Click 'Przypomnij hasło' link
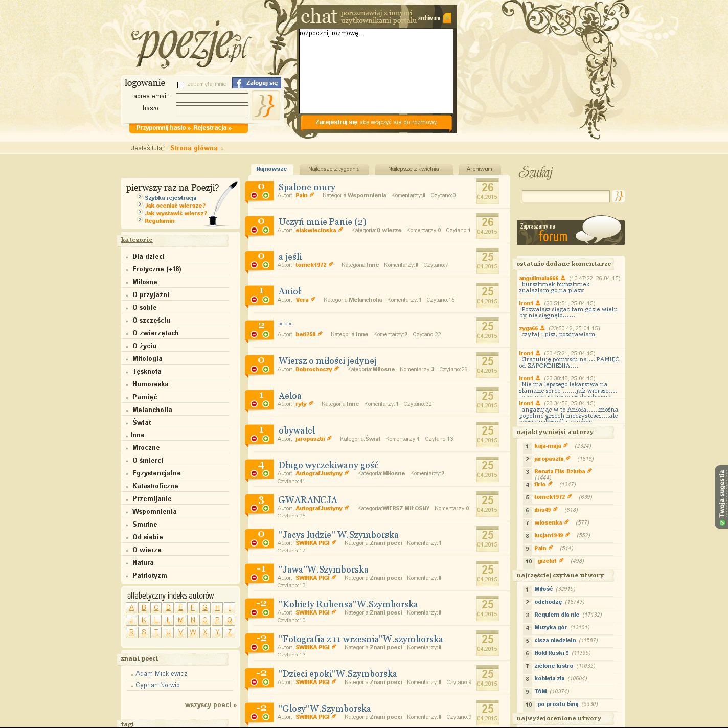Viewport: 728px width, 728px height. pos(163,128)
